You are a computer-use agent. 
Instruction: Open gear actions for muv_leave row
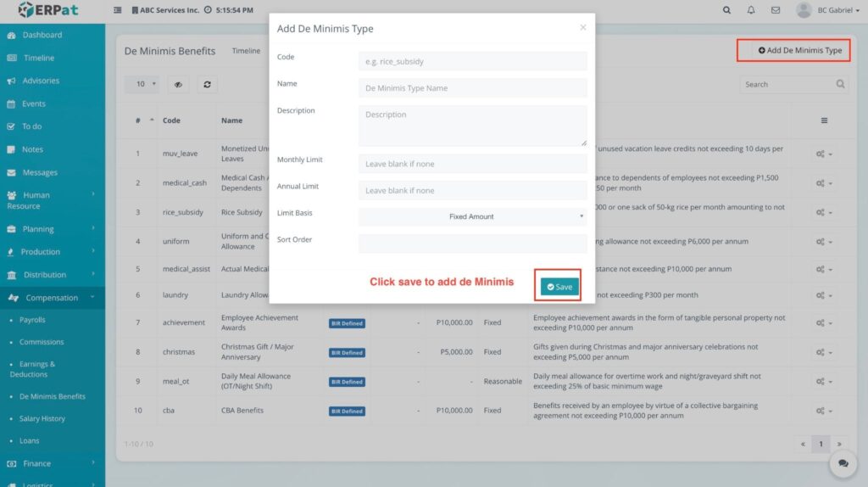pyautogui.click(x=823, y=154)
